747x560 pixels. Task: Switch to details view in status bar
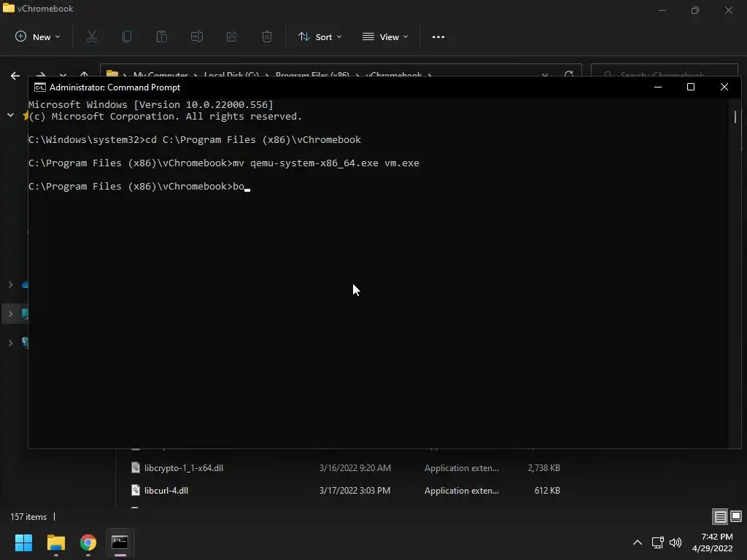720,517
